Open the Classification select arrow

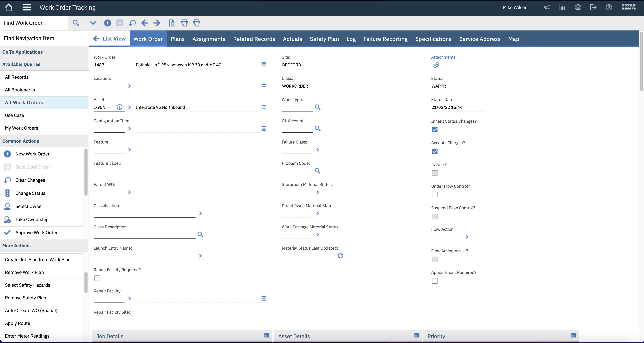pyautogui.click(x=200, y=213)
